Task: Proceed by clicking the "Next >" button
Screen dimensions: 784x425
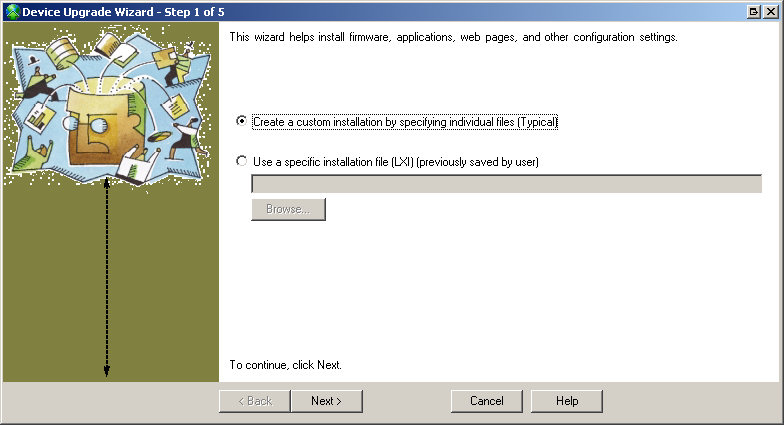Action: 326,401
